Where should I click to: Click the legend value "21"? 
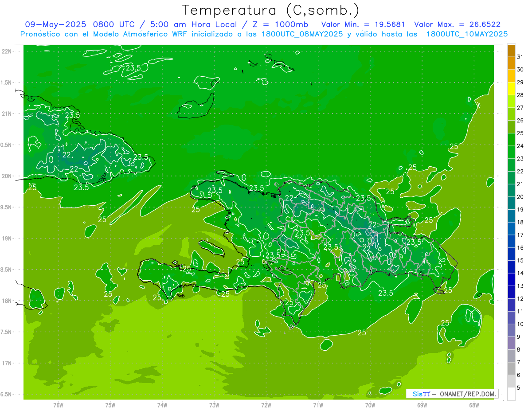pos(520,184)
